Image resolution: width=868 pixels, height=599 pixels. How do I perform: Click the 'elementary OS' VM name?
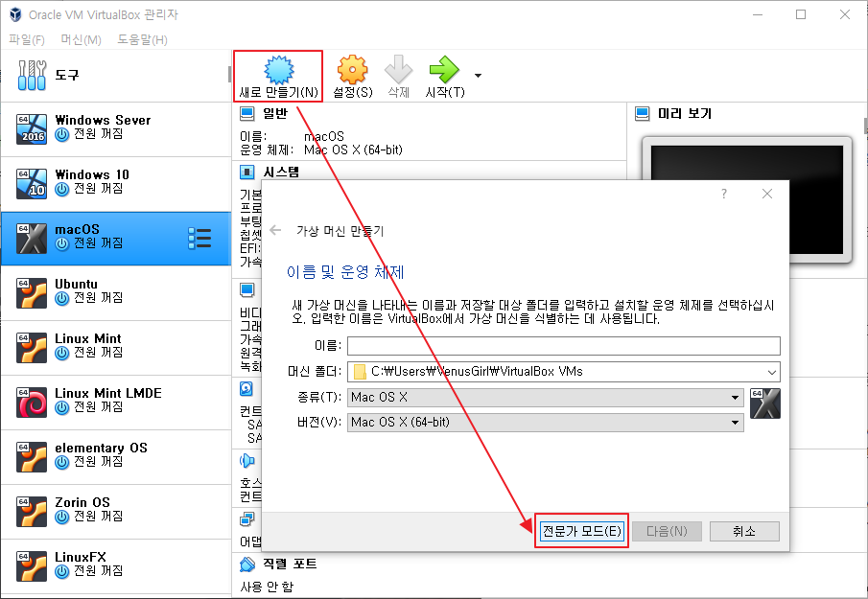pyautogui.click(x=102, y=448)
